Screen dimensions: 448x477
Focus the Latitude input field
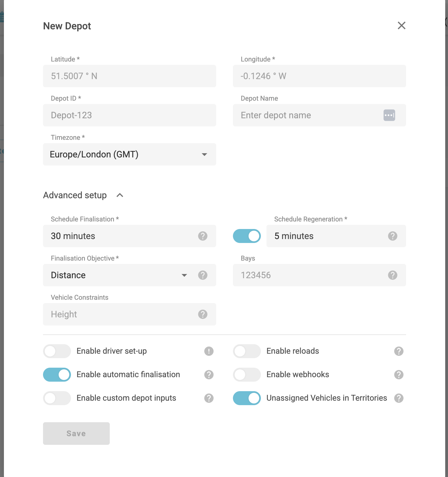[129, 76]
